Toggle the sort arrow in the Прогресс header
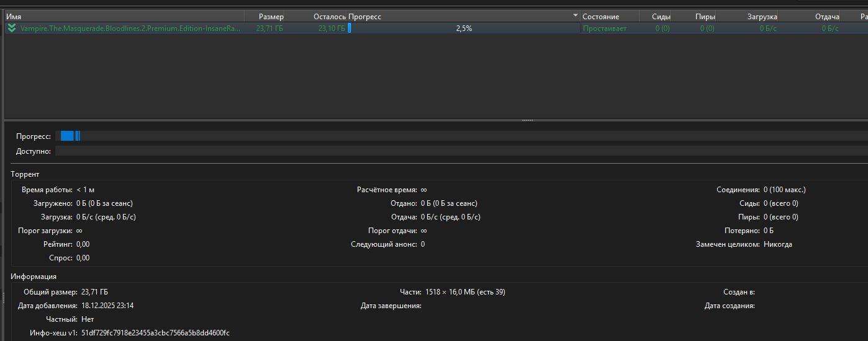 [x=574, y=17]
